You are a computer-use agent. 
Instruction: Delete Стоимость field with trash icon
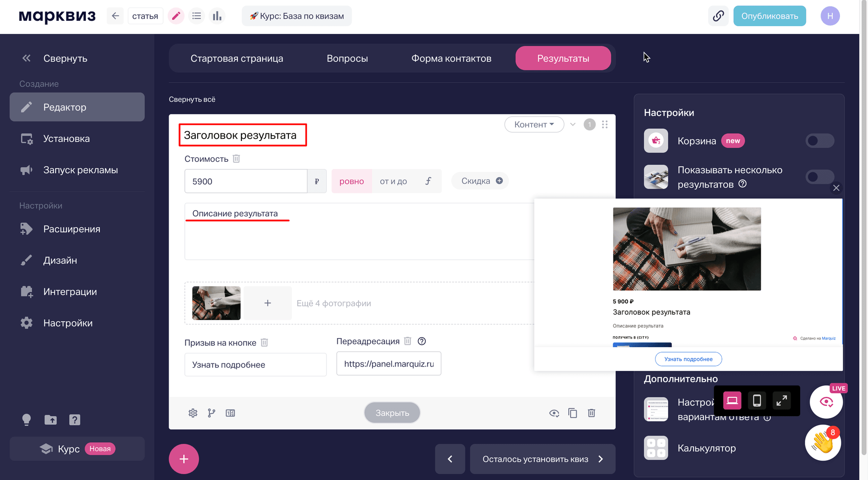tap(236, 159)
